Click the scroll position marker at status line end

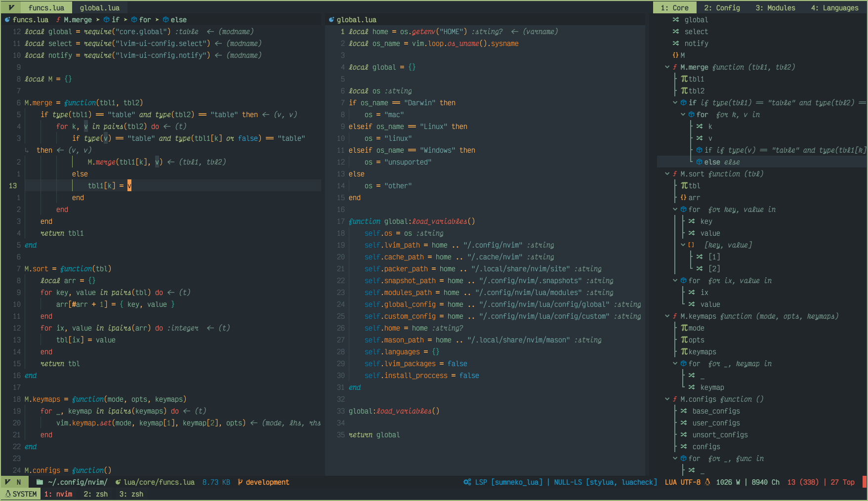coord(865,482)
